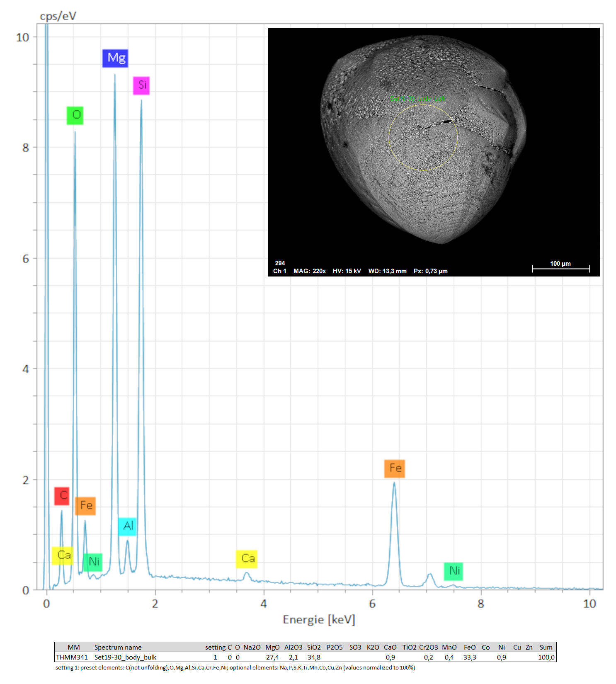Click the Ca label beneath the C label
This screenshot has width=616, height=684.
(x=63, y=555)
